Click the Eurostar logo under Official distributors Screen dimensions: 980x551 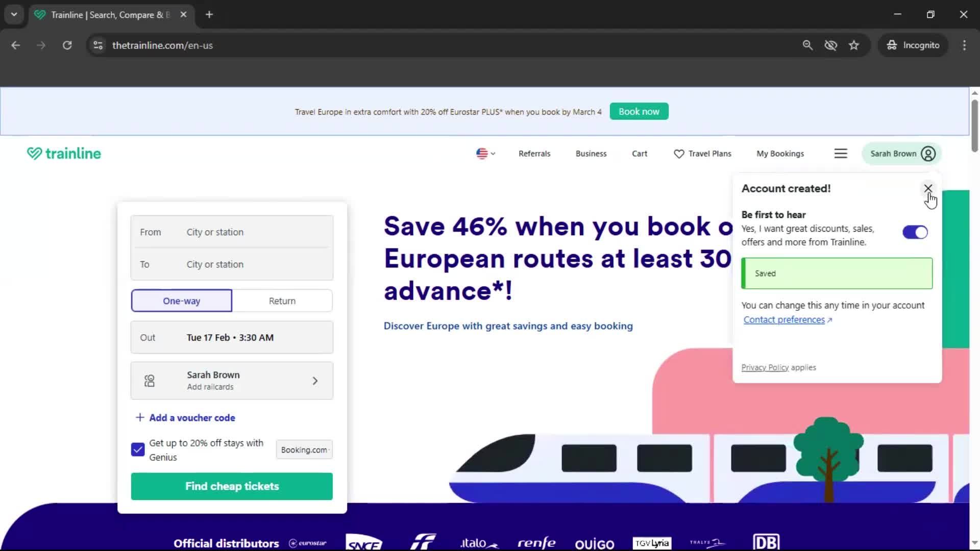[307, 543]
